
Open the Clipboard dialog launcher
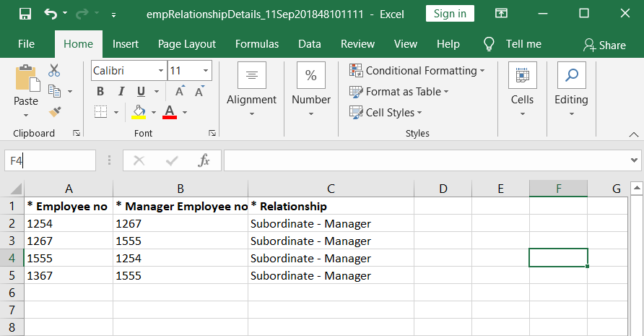click(77, 133)
